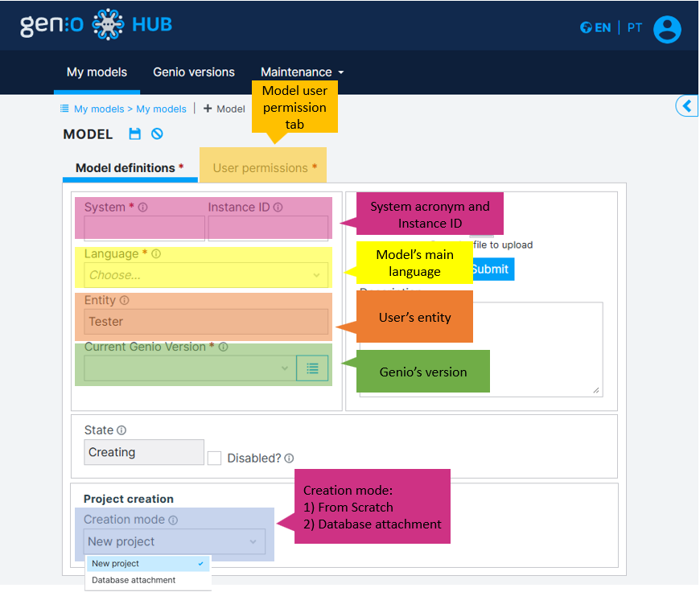
Task: Expand the Maintenance menu
Action: pos(303,72)
